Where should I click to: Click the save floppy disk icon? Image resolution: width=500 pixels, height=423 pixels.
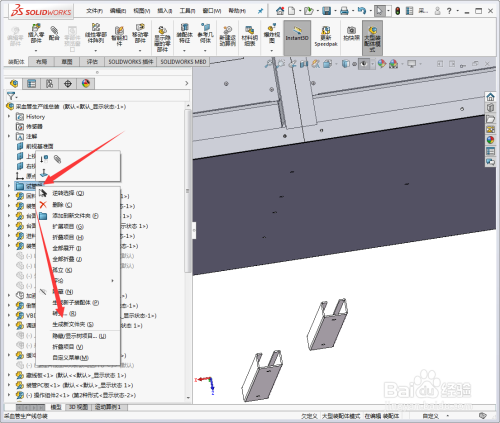point(326,11)
